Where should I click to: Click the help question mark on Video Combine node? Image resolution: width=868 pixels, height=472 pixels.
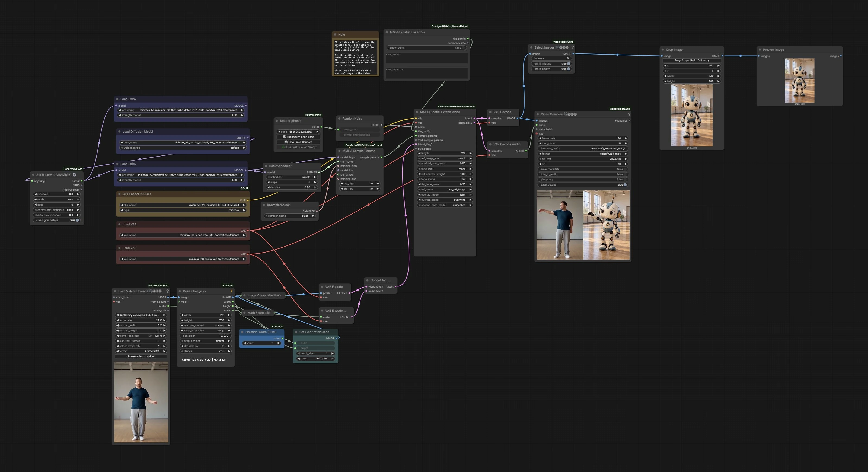click(x=629, y=114)
